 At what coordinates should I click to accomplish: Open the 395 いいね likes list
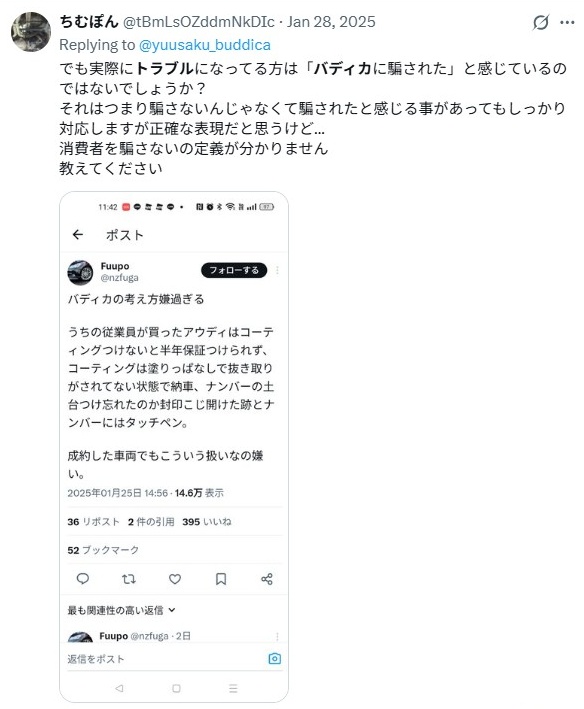click(207, 522)
